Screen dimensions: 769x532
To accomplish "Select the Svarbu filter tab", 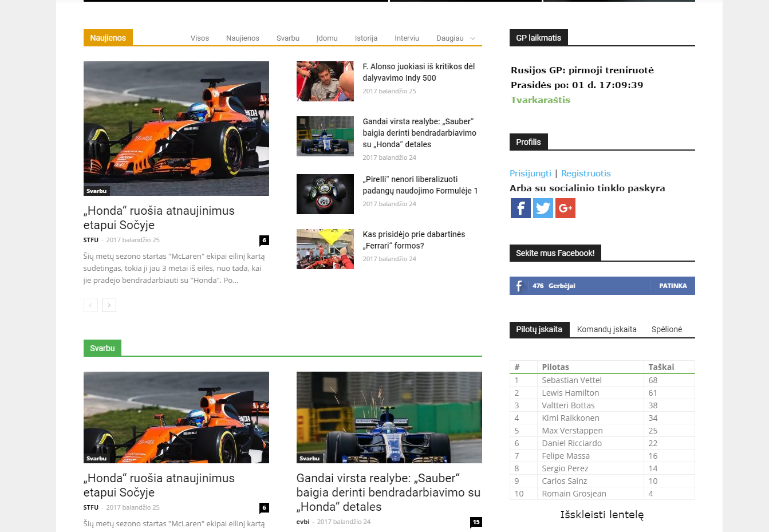I will click(x=288, y=38).
